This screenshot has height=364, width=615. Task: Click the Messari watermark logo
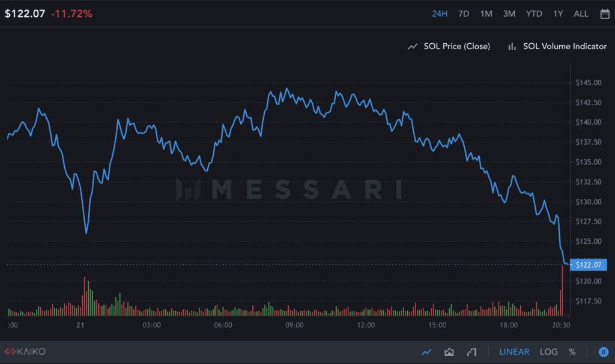[288, 190]
